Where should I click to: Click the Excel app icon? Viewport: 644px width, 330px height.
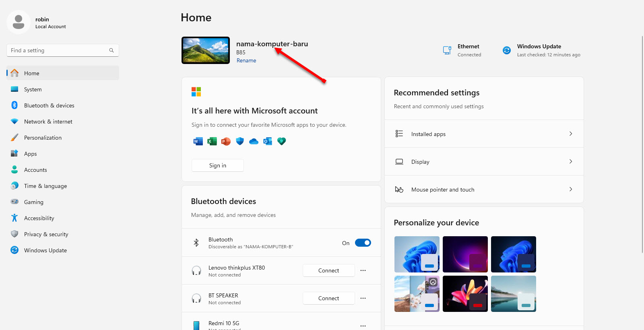212,141
